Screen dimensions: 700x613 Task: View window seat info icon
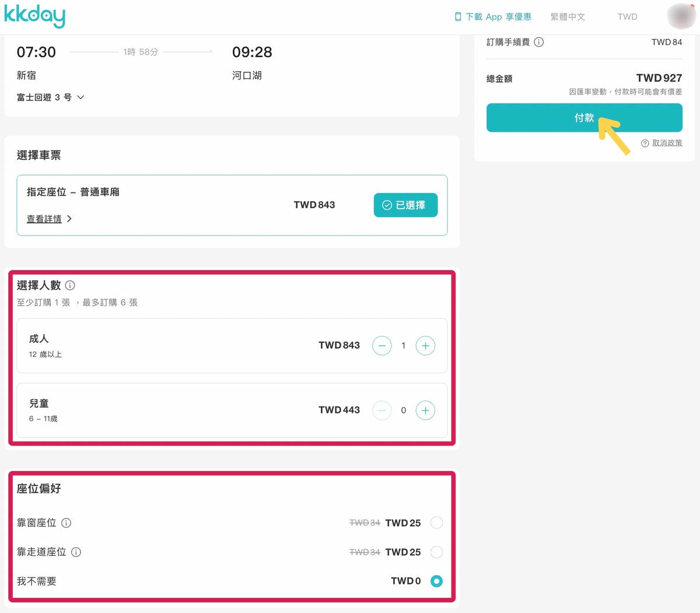(66, 523)
